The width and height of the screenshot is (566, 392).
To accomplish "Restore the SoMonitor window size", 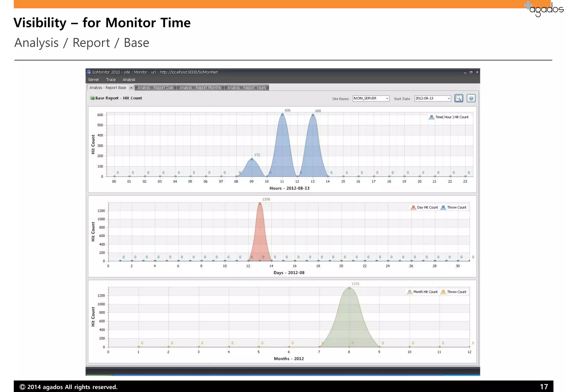I will point(471,72).
